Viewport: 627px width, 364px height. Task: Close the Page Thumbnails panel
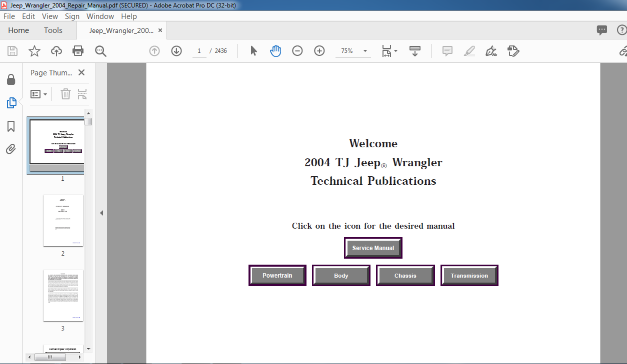click(x=81, y=72)
